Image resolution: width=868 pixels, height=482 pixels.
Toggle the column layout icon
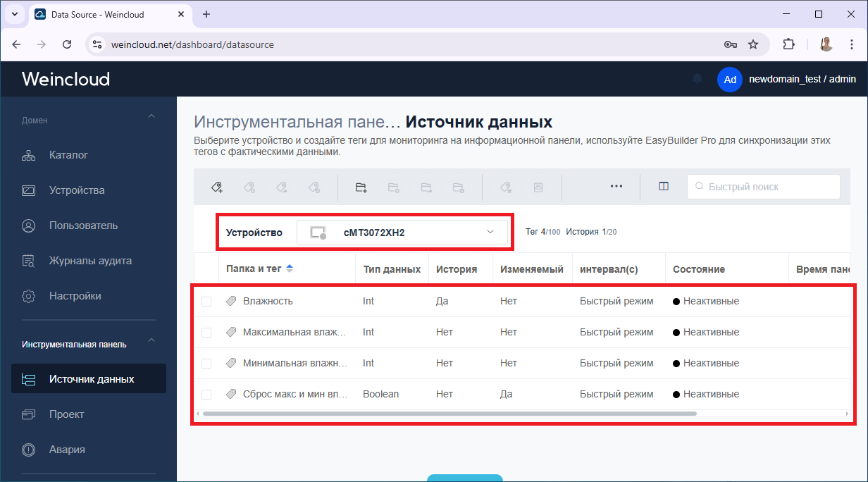[664, 187]
